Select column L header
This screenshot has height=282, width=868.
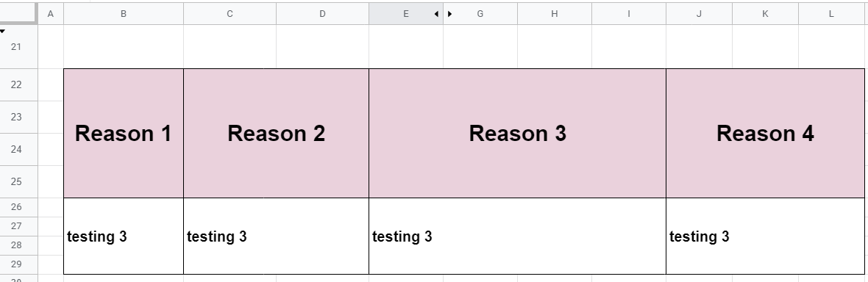[831, 14]
